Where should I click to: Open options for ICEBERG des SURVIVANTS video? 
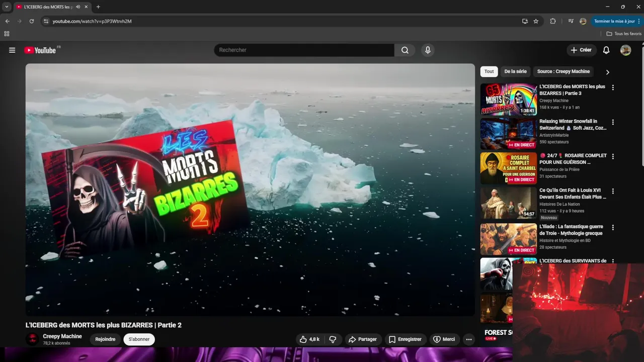point(613,261)
